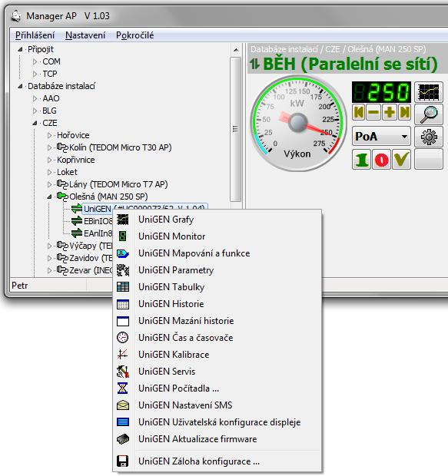Screen dimensions: 448x476
Task: Click the Výkon power gauge dial
Action: pos(298,123)
